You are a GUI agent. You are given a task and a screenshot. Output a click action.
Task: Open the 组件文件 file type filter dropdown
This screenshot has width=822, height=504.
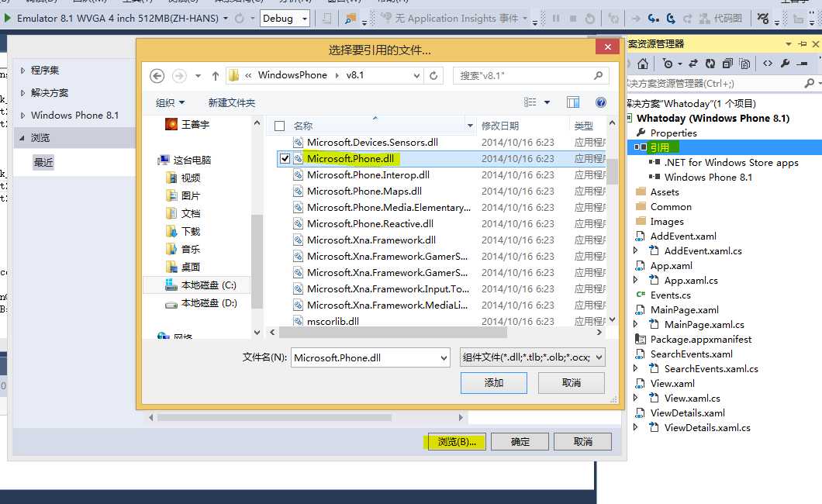pos(599,357)
